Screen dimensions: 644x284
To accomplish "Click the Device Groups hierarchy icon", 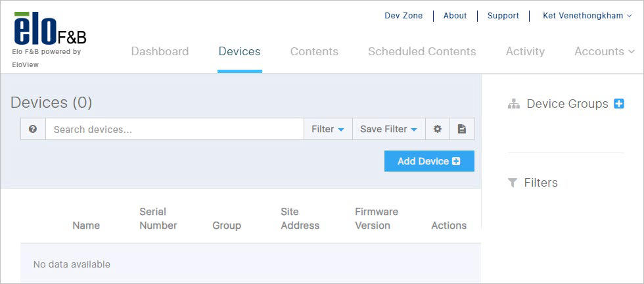I will click(x=514, y=104).
